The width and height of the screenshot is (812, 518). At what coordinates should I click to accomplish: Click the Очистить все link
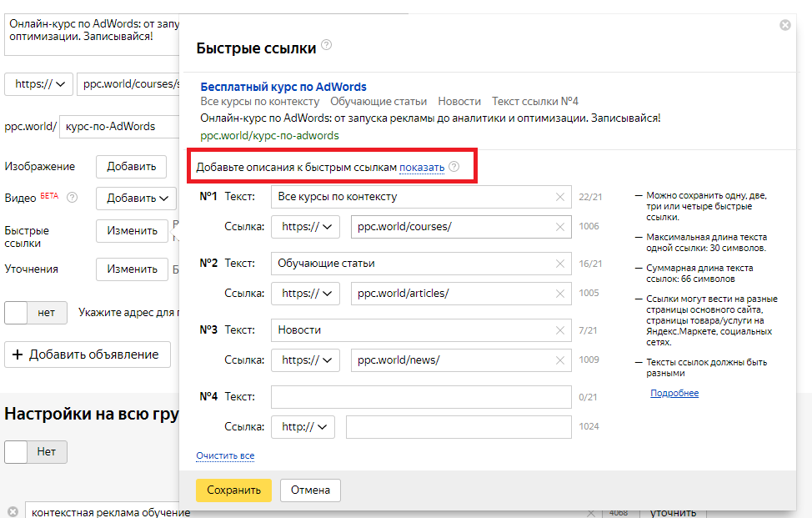(x=225, y=456)
